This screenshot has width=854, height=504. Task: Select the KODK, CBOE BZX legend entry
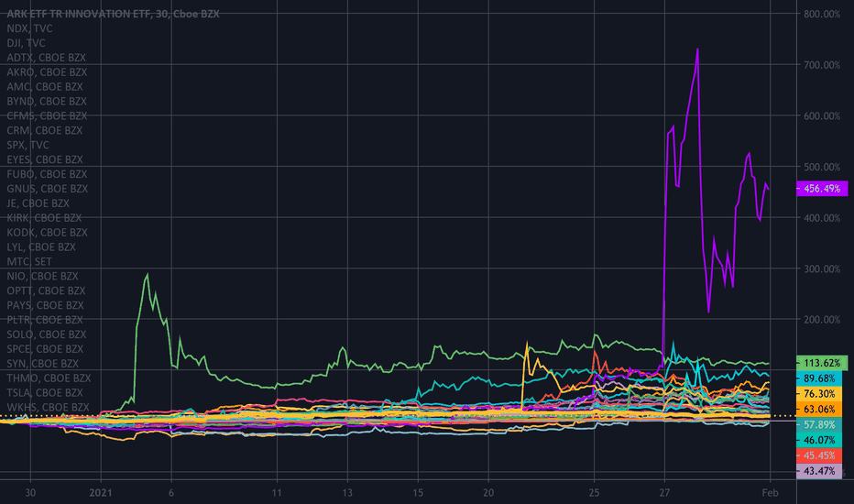click(47, 233)
